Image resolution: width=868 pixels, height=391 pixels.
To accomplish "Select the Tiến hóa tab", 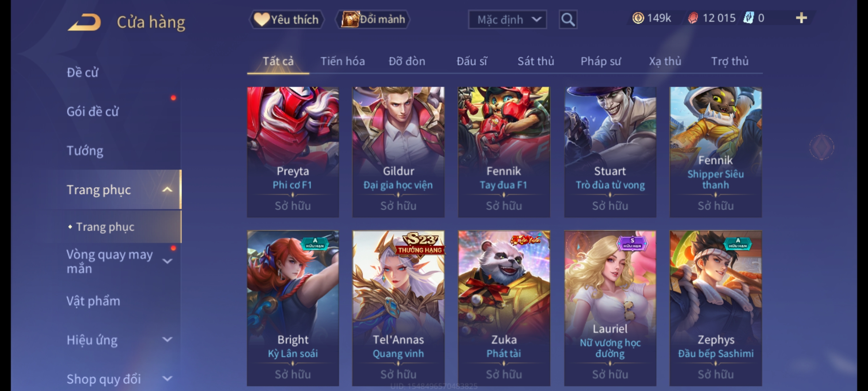I will 342,61.
